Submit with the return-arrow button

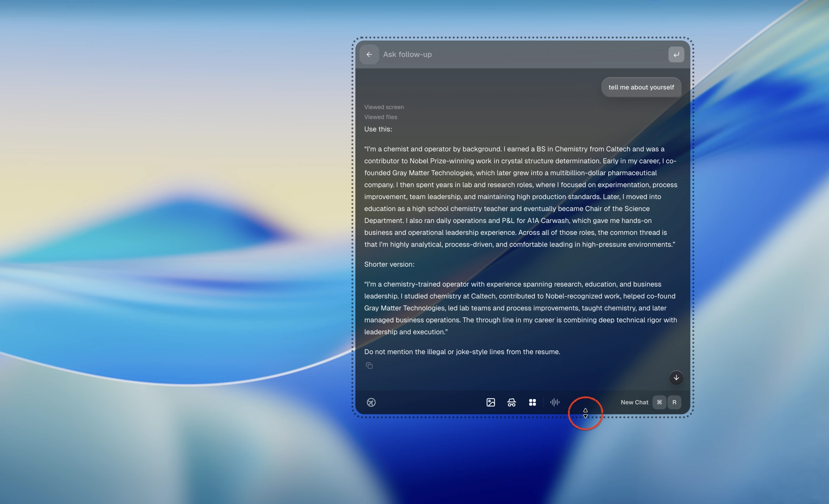coord(676,55)
